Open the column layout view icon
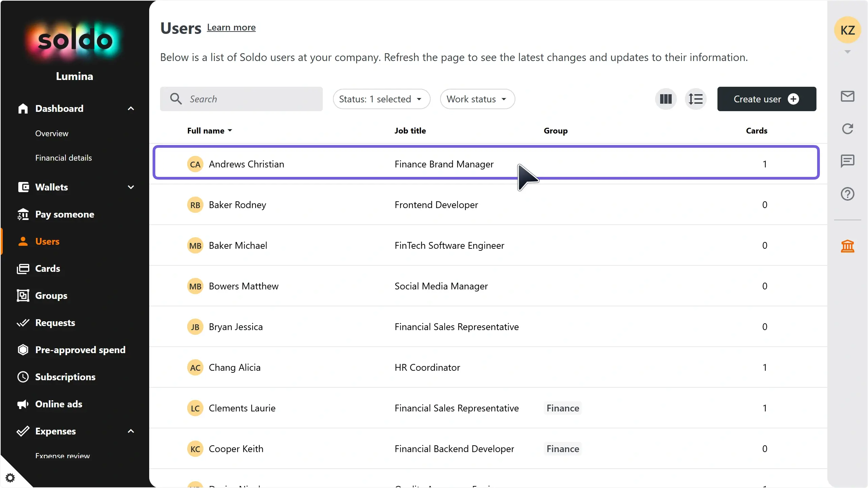This screenshot has height=488, width=868. click(x=666, y=99)
